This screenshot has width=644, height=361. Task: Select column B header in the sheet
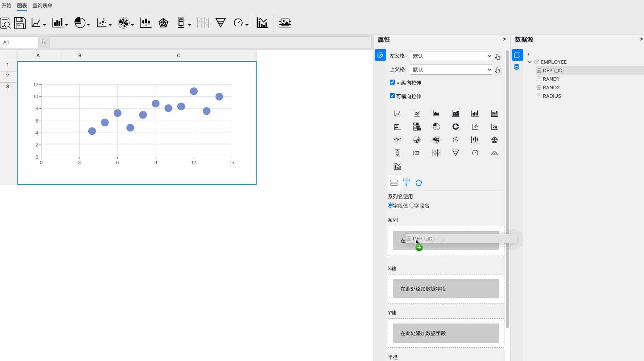[80, 55]
